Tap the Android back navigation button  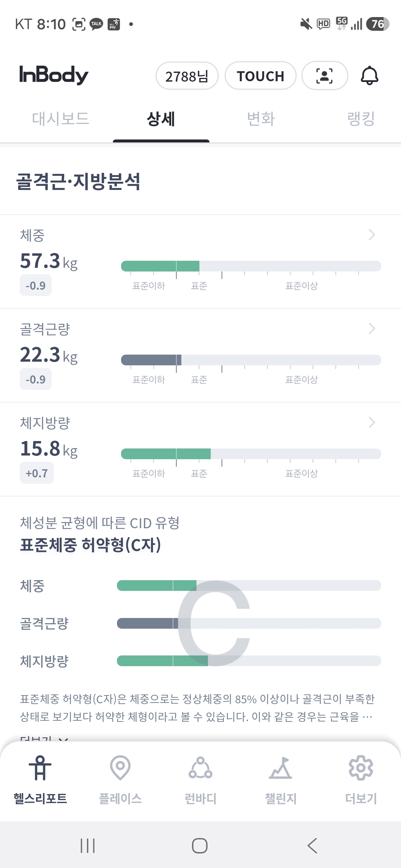(312, 846)
